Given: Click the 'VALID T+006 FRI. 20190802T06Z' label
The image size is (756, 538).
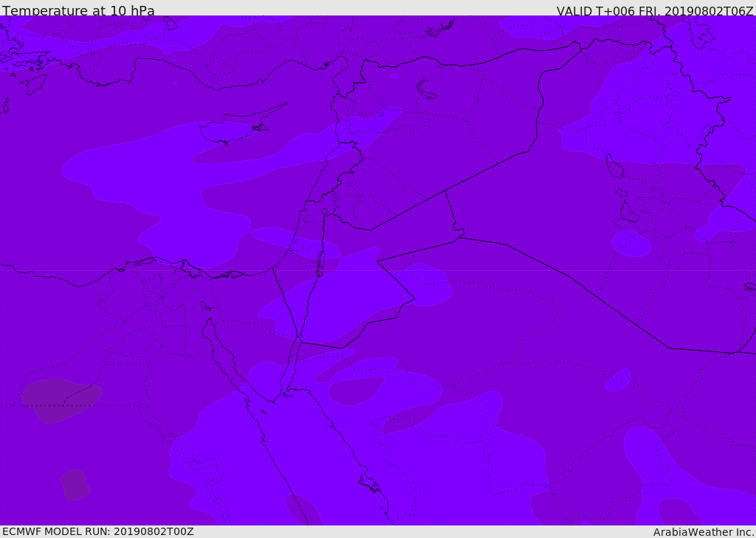Looking at the screenshot, I should (x=655, y=11).
